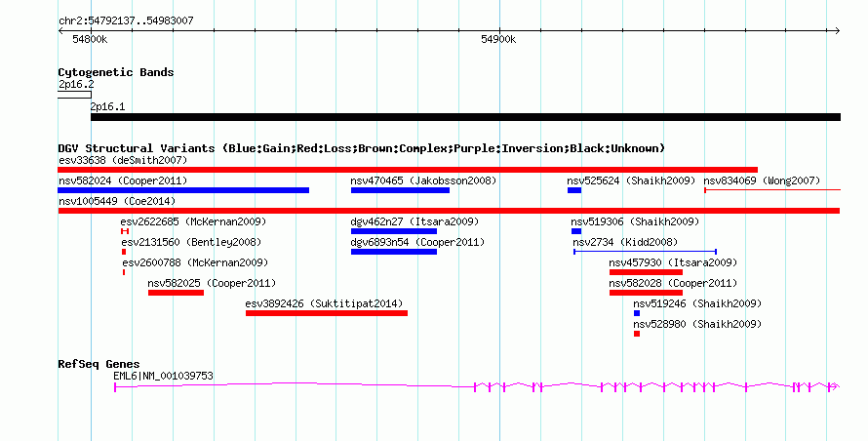Select the nsv582024 (Cooper2011) blue gain bar

tap(183, 190)
